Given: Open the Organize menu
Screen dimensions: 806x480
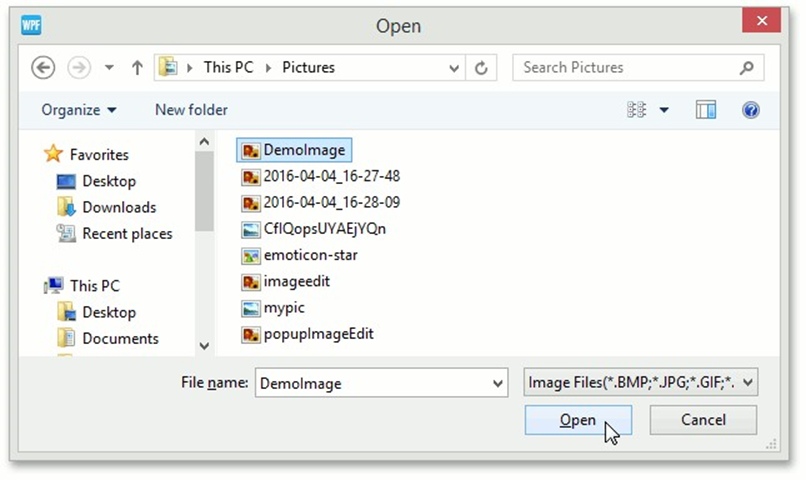Looking at the screenshot, I should pos(79,110).
